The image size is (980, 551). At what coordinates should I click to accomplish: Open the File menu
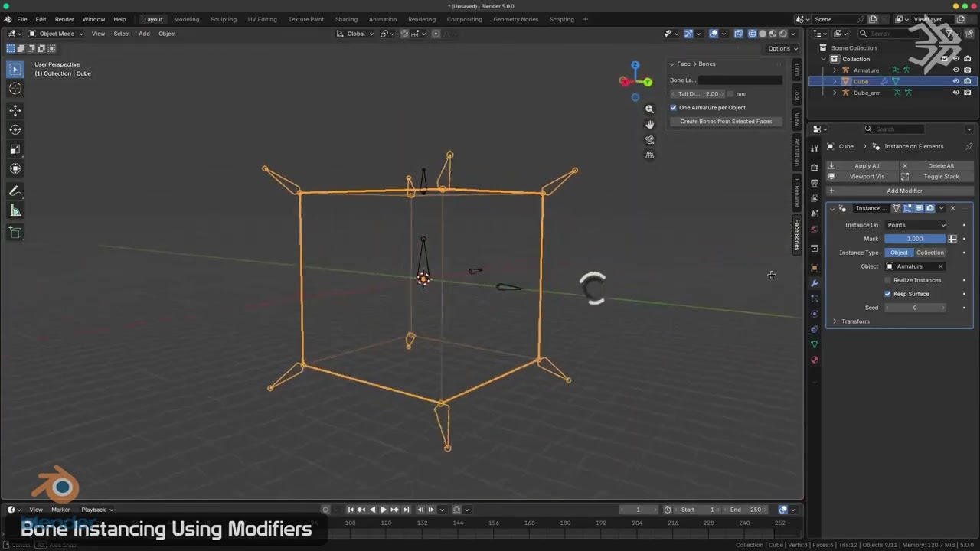22,19
